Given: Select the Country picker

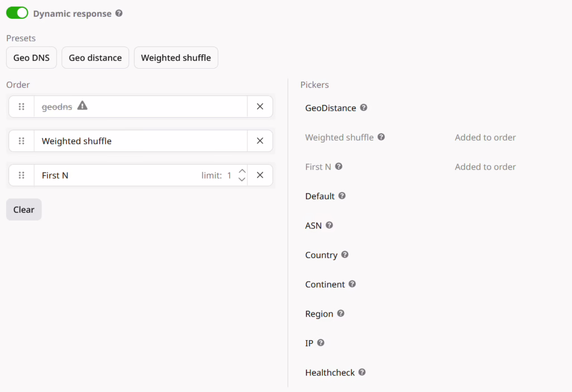Looking at the screenshot, I should tap(321, 255).
